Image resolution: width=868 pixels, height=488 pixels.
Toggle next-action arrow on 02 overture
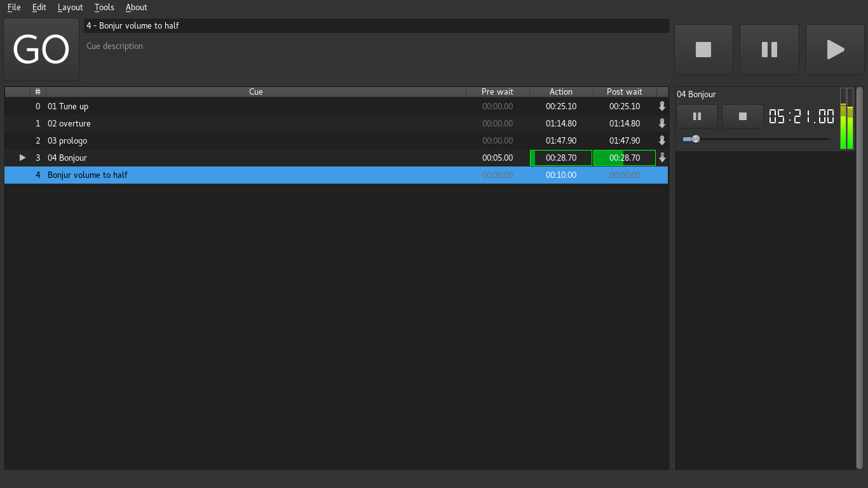(662, 124)
